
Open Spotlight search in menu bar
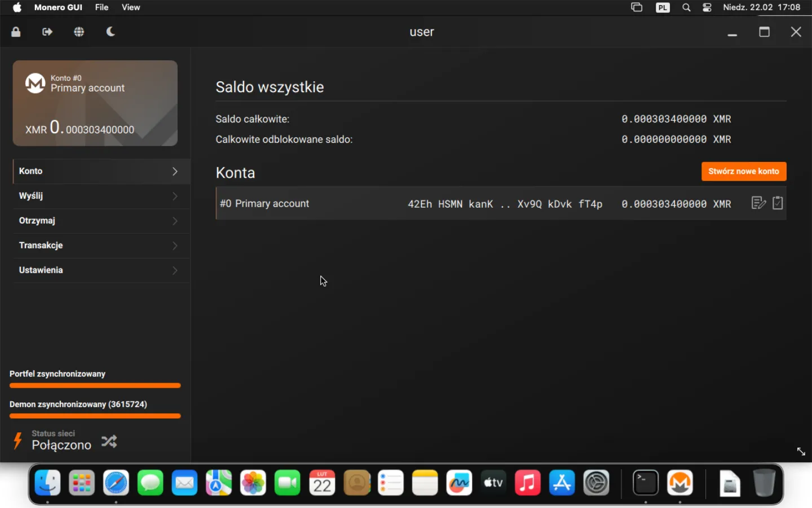point(686,7)
